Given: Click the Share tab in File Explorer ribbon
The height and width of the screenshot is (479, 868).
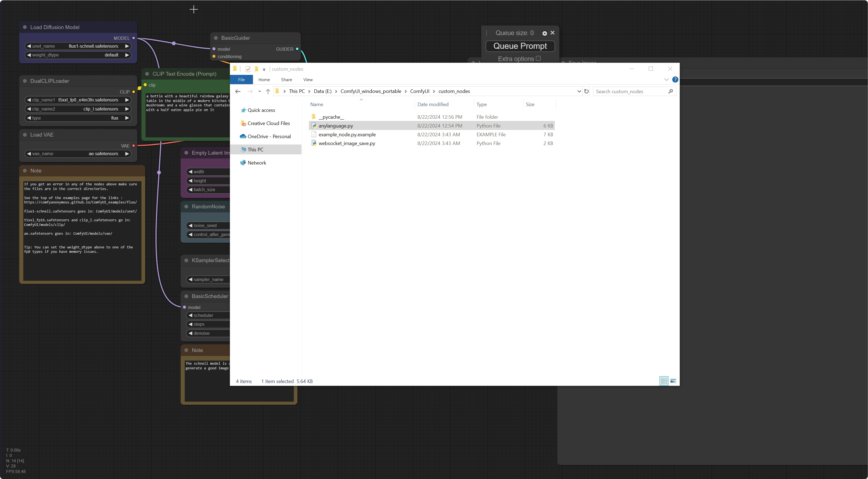Looking at the screenshot, I should [x=285, y=80].
